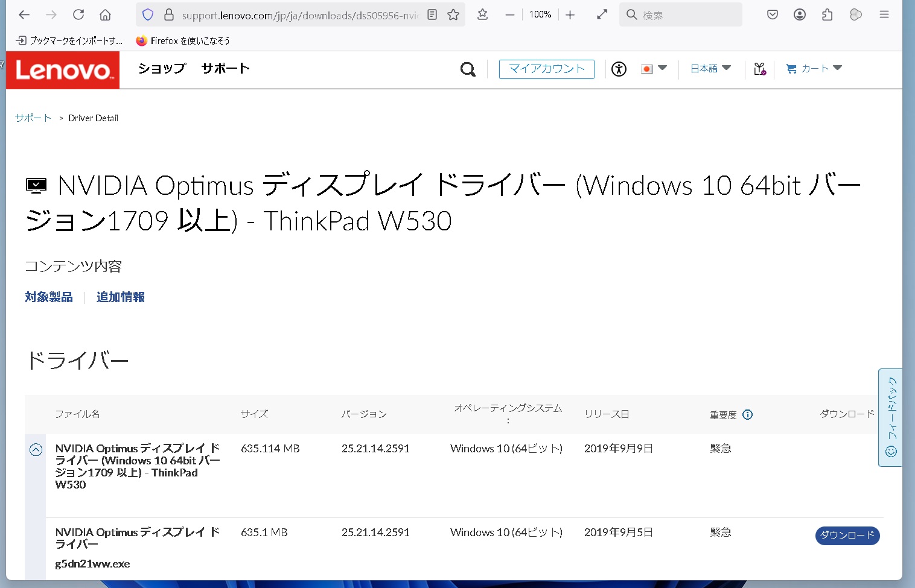Open the Firefox account icon

800,14
